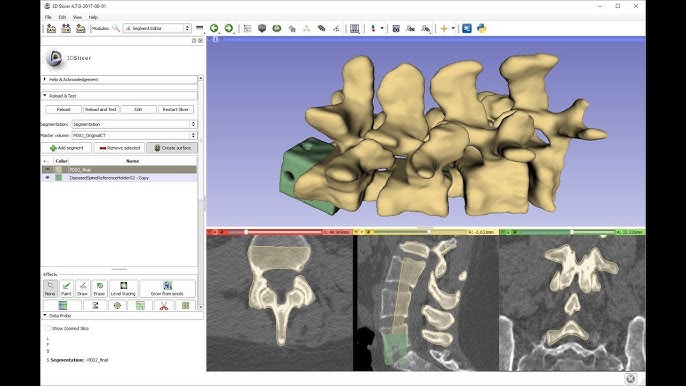Select the Scissors effect

[x=164, y=305]
